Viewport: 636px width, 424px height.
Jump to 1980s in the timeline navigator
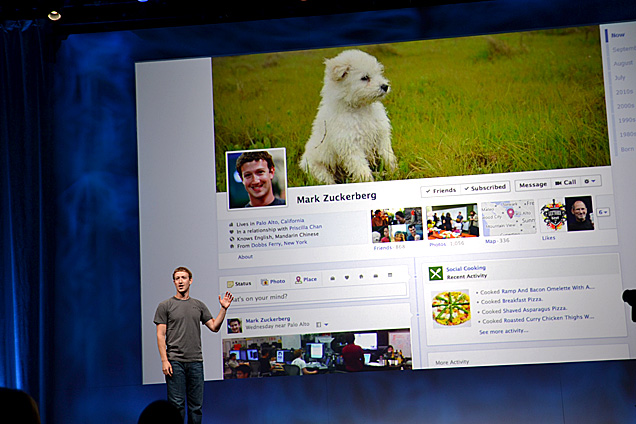627,134
